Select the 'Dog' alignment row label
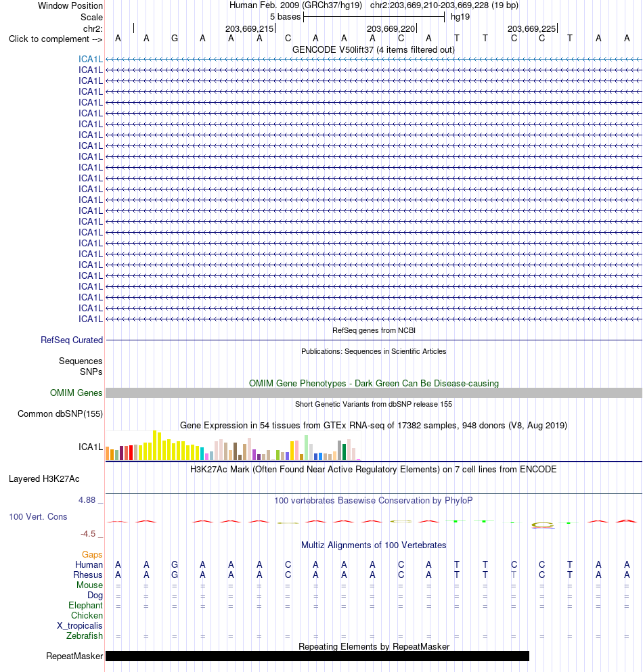Screen dimensions: 643x672 coord(95,596)
